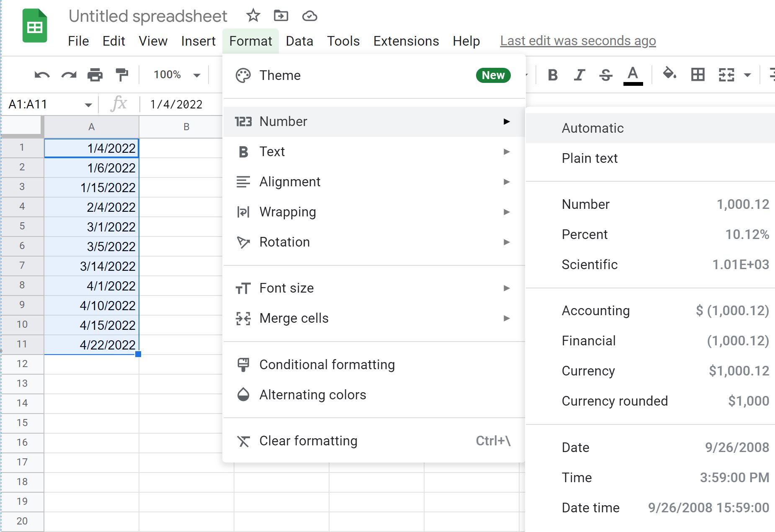Choose Theme in the Format menu
Screen dimensions: 775x532
(374, 75)
